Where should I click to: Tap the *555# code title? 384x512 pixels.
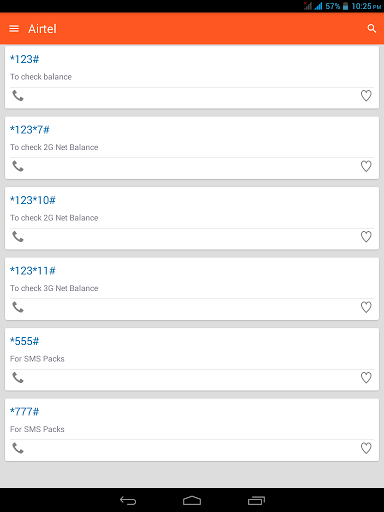(x=24, y=341)
